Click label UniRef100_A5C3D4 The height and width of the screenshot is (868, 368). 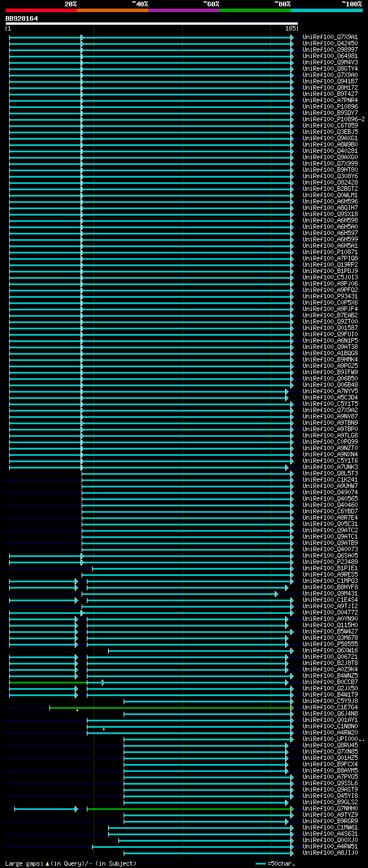click(330, 398)
